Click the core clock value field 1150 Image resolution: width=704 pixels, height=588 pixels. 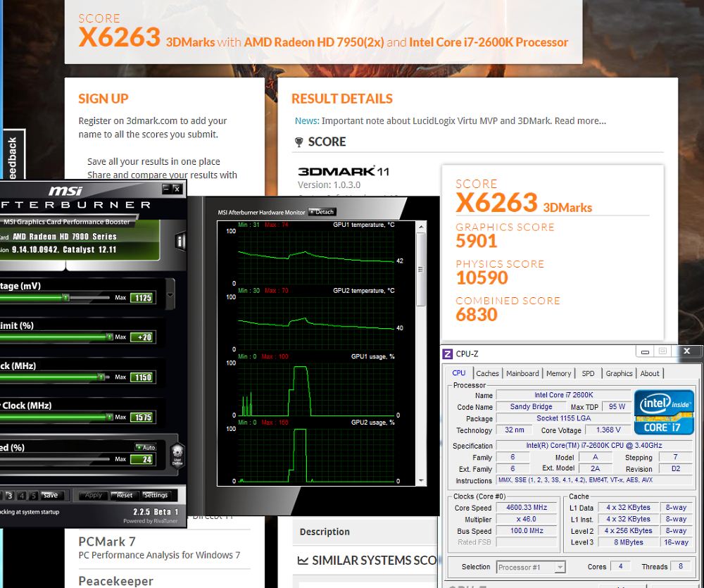[143, 377]
